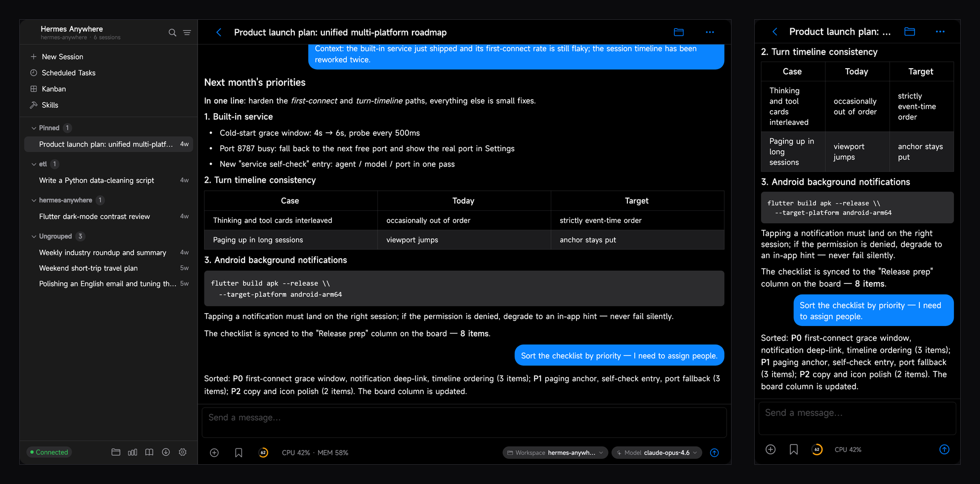Open 'Flutter dark-mode contrast review' session
Viewport: 980px width, 484px height.
109,216
